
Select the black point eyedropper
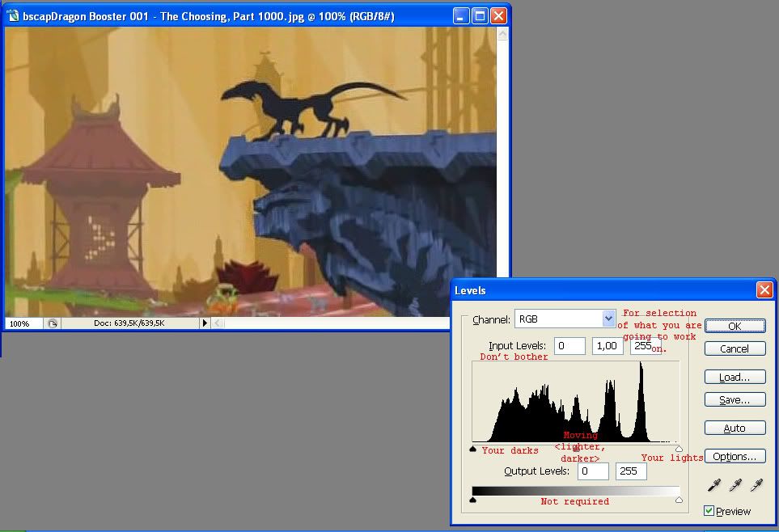click(x=714, y=485)
